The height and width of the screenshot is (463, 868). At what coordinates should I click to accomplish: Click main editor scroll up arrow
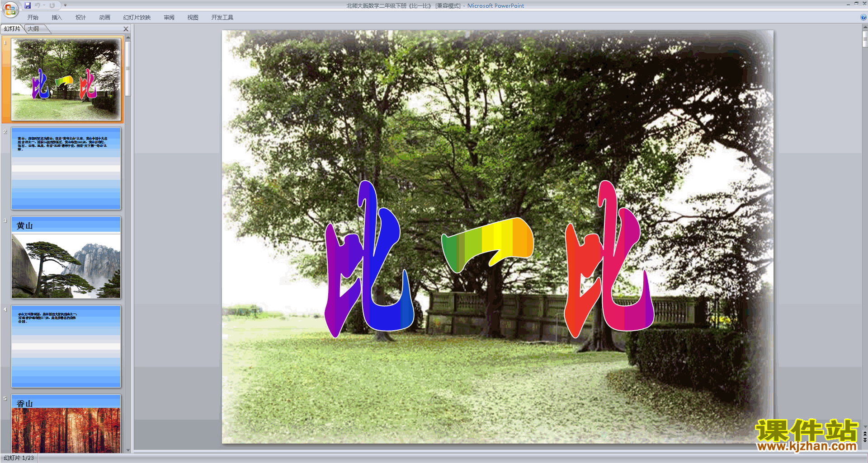pos(865,27)
